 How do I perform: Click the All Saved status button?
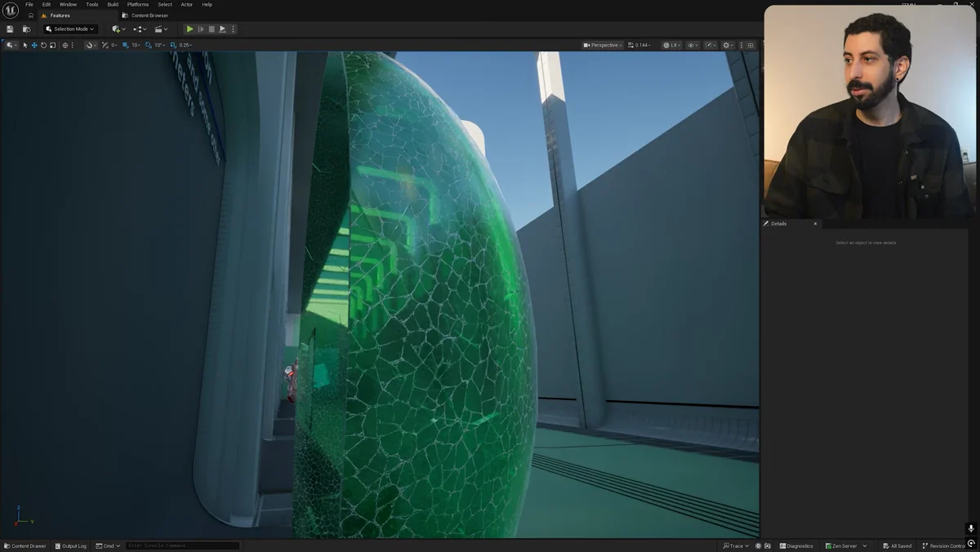coord(897,545)
